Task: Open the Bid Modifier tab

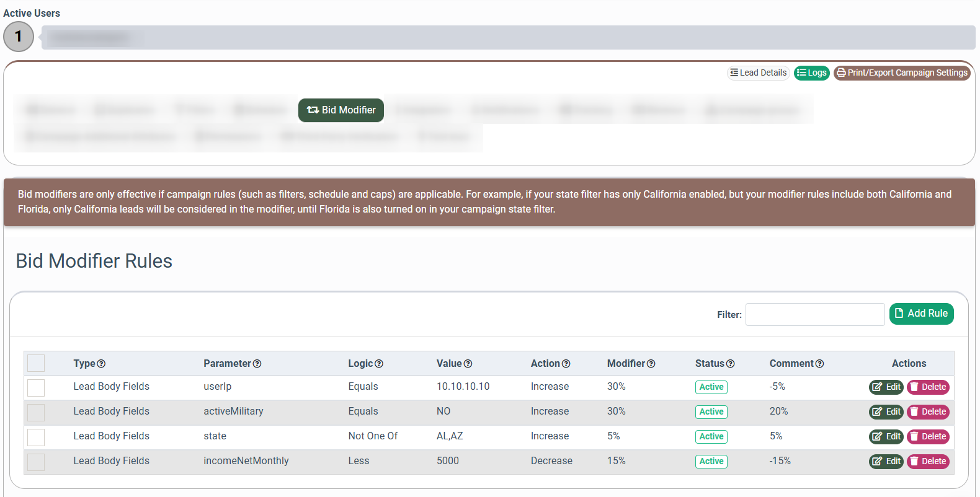Action: 341,110
